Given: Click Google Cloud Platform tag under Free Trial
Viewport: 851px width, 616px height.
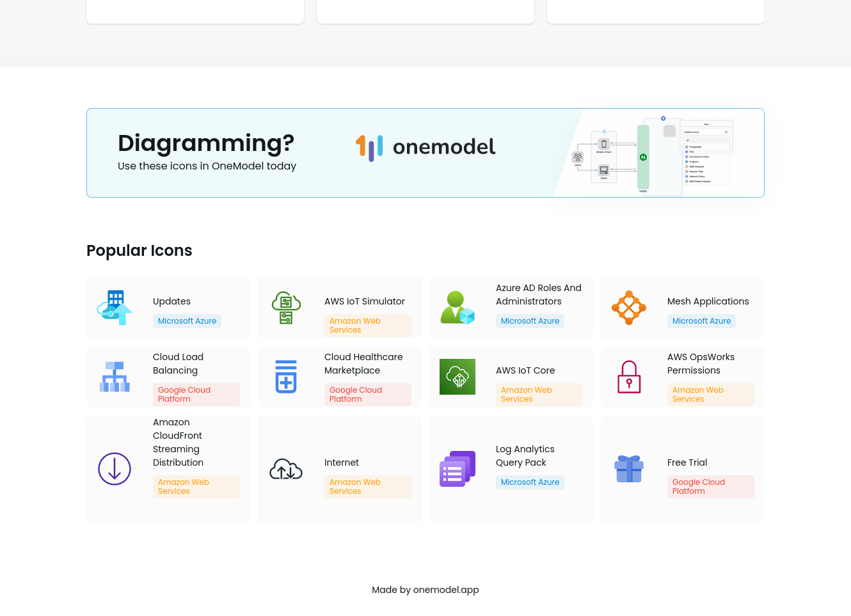Looking at the screenshot, I should pyautogui.click(x=711, y=487).
